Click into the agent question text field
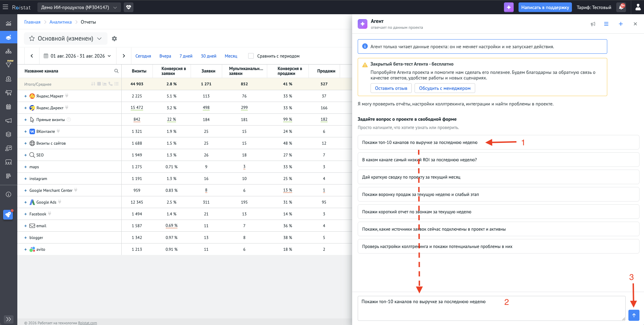644x325 pixels. tap(491, 308)
